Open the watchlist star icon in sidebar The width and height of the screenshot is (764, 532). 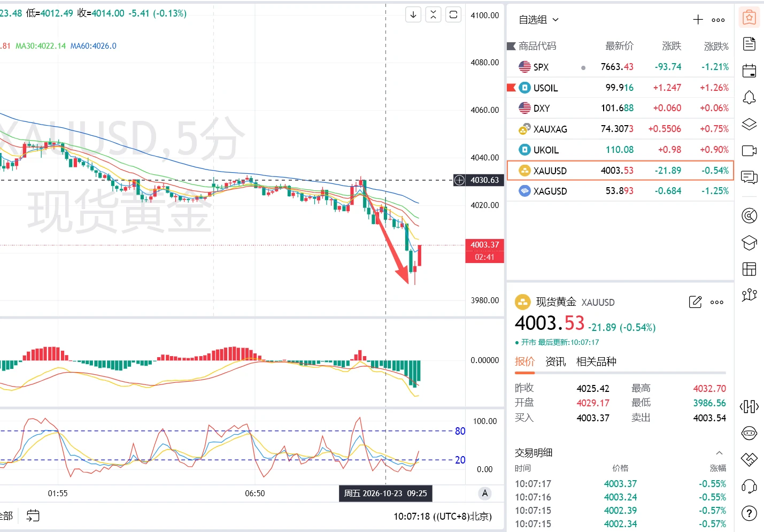pos(749,18)
